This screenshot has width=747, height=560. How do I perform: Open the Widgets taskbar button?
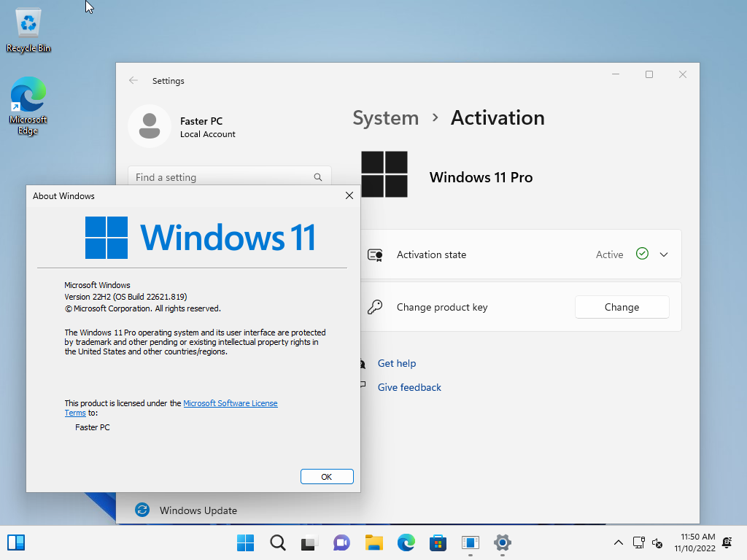16,542
